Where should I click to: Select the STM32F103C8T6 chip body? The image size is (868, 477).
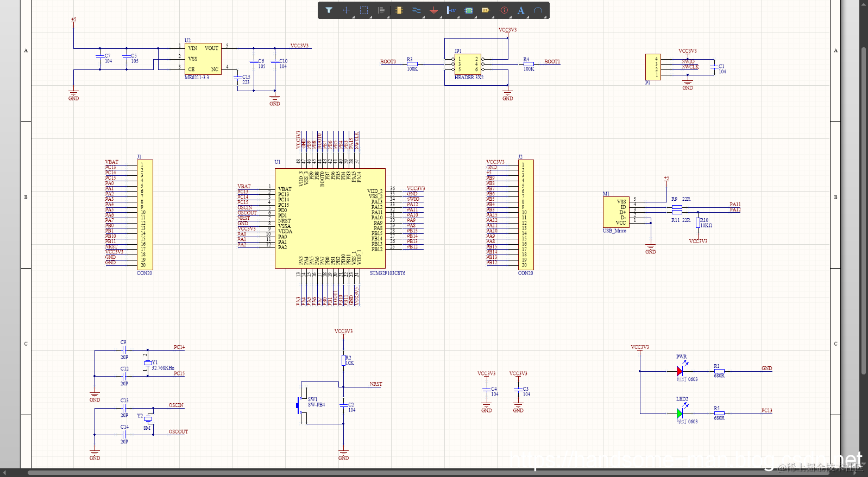(330, 218)
